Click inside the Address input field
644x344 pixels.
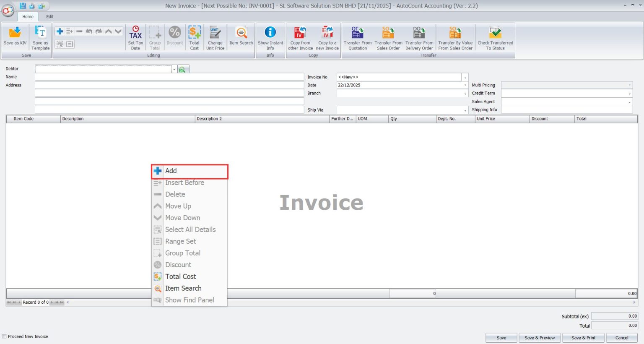tap(168, 85)
